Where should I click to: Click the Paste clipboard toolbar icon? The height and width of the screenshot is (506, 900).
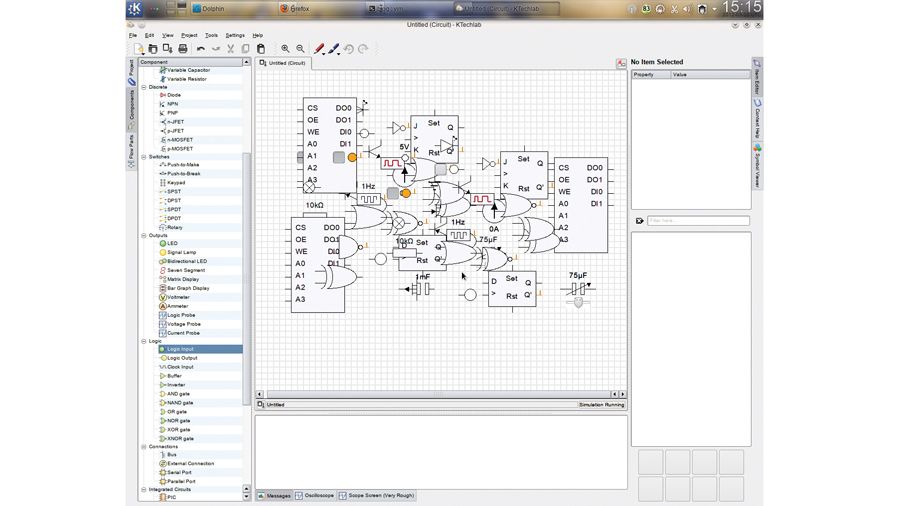(x=261, y=48)
